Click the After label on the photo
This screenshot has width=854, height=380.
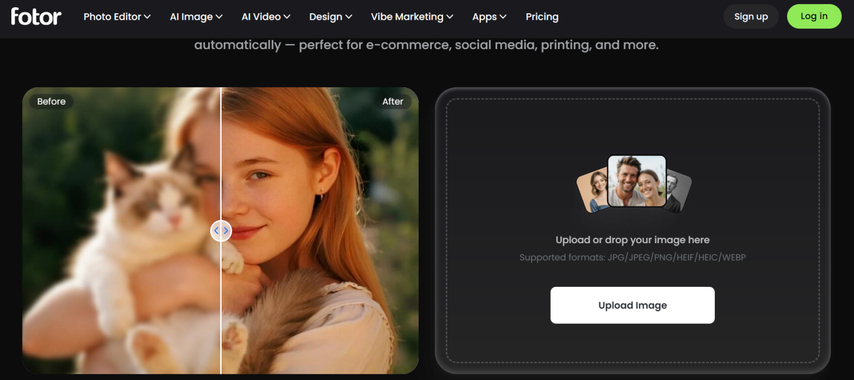point(393,101)
